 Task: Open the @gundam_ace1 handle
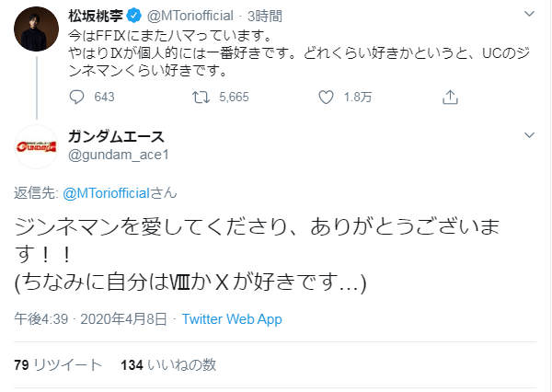pyautogui.click(x=108, y=154)
